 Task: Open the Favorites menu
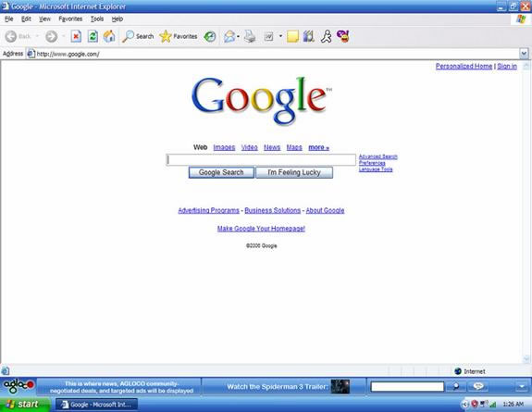point(70,19)
